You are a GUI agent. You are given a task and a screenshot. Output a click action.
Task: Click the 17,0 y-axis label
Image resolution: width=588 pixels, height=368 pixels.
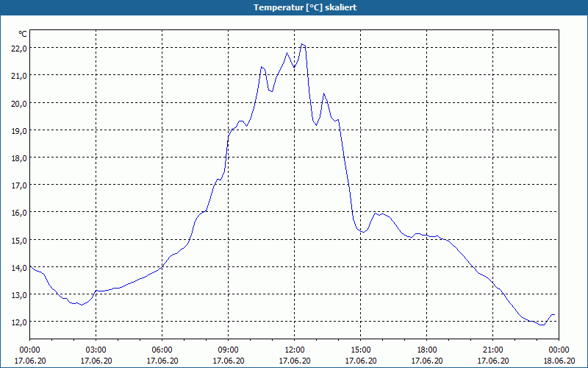click(19, 185)
